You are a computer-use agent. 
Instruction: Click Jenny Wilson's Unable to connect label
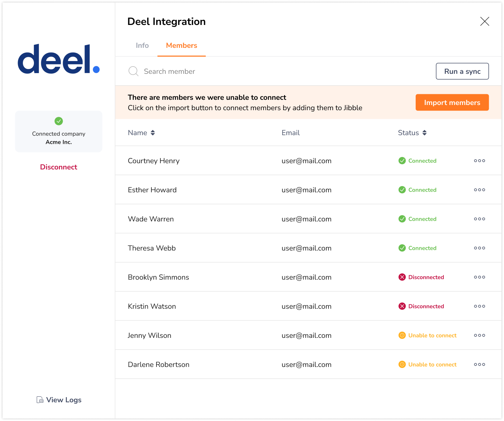click(432, 335)
